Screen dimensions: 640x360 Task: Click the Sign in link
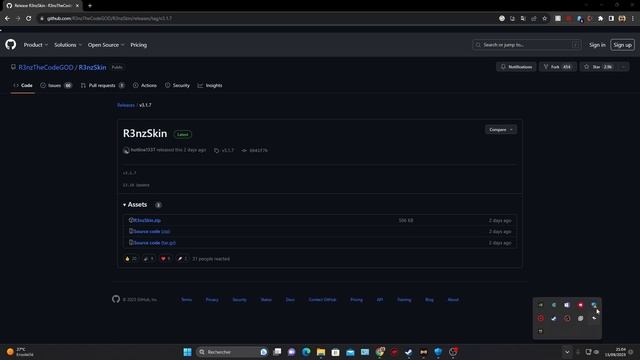pyautogui.click(x=597, y=45)
